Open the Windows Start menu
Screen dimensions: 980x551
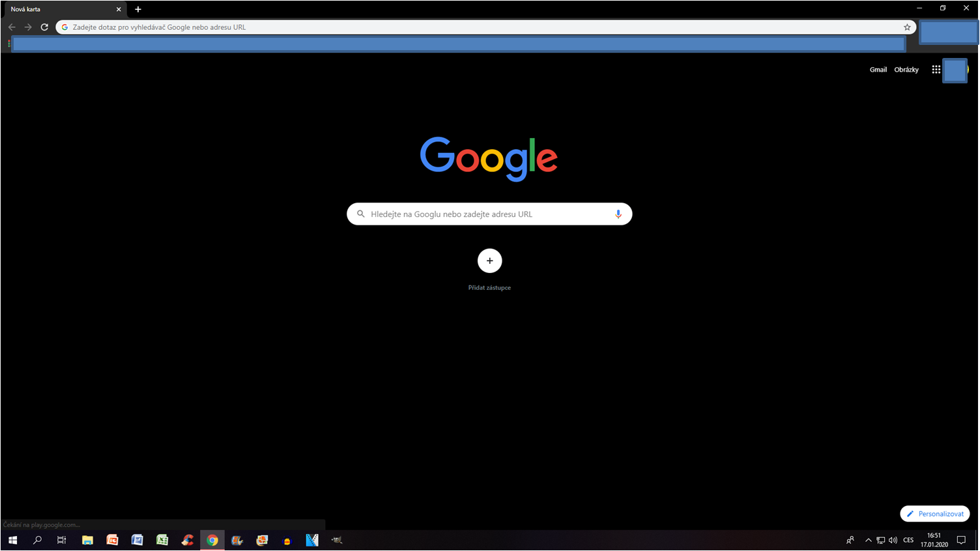point(12,540)
